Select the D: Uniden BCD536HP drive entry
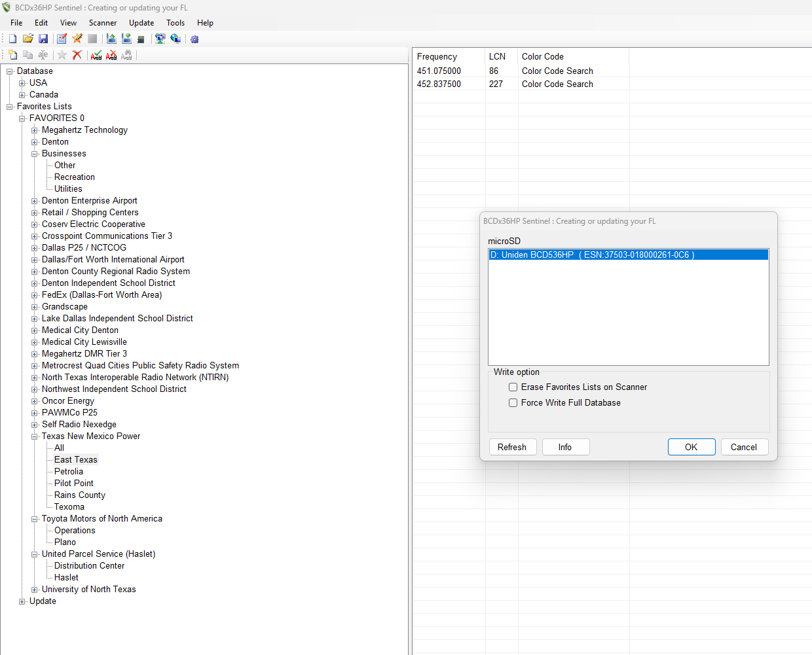812x655 pixels. click(x=629, y=255)
